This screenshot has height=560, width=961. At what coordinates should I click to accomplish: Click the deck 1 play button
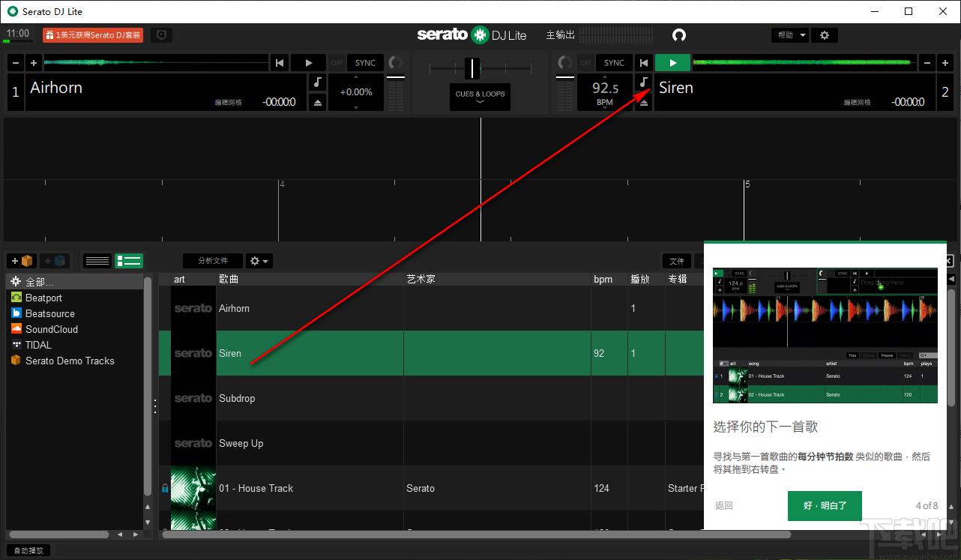(x=308, y=63)
